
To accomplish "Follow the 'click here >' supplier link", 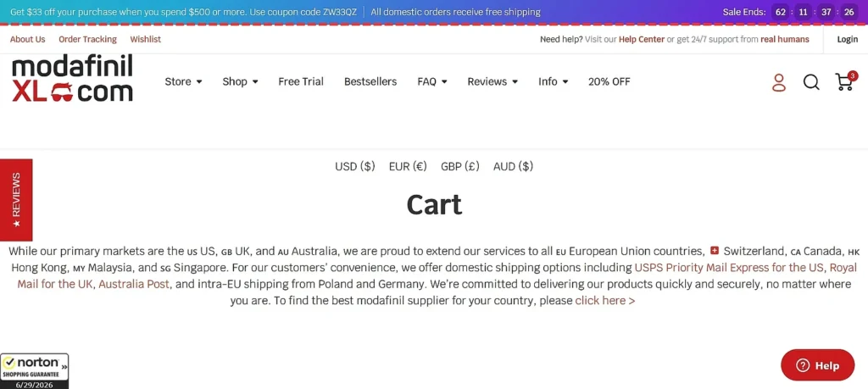I will coord(605,301).
